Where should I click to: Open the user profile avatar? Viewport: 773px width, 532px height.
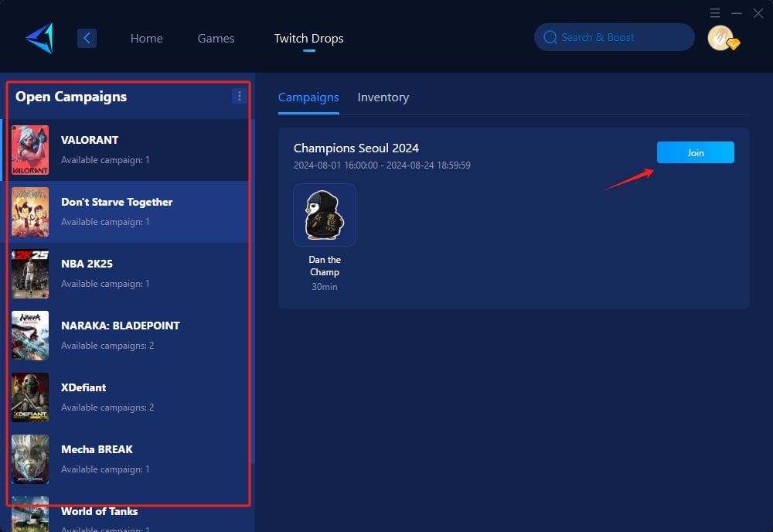722,38
